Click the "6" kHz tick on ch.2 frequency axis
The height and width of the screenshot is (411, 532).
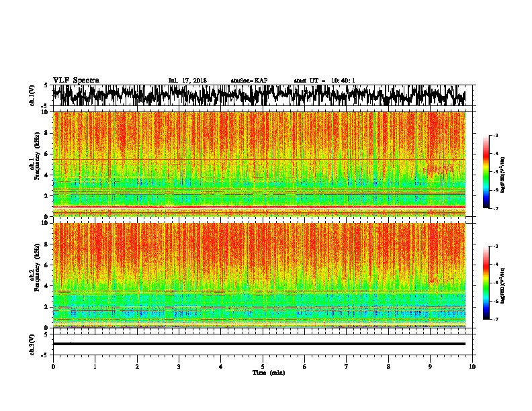point(48,265)
